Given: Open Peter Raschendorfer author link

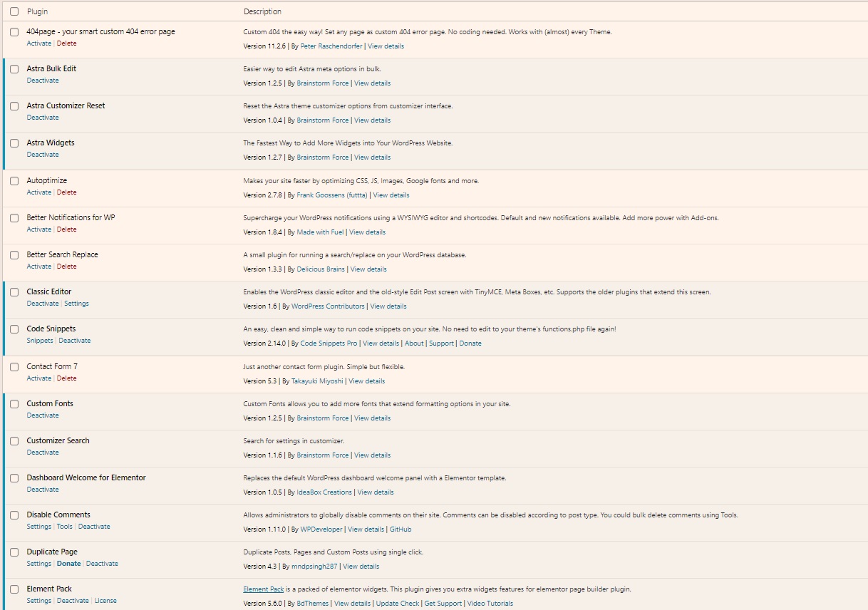Looking at the screenshot, I should tap(331, 46).
